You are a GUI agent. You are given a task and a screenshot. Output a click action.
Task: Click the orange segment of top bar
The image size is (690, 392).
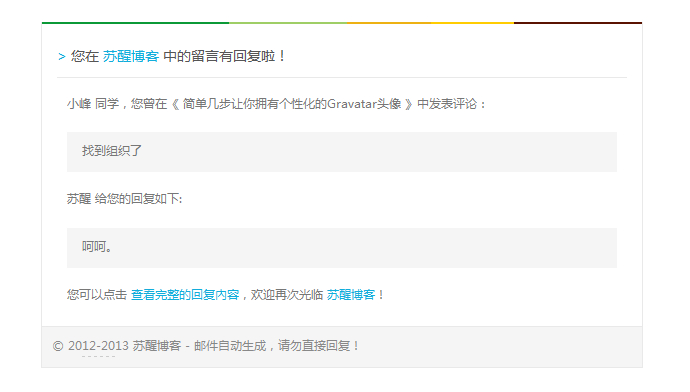[x=389, y=23]
